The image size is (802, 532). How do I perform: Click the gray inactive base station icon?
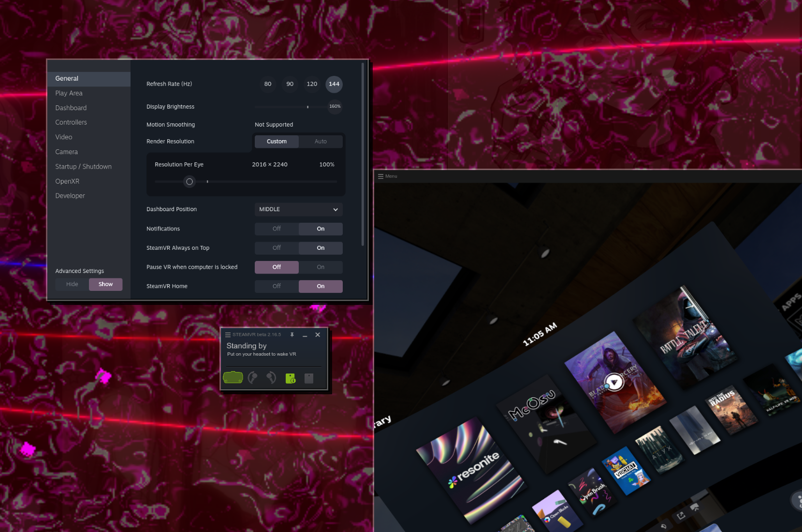coord(309,378)
